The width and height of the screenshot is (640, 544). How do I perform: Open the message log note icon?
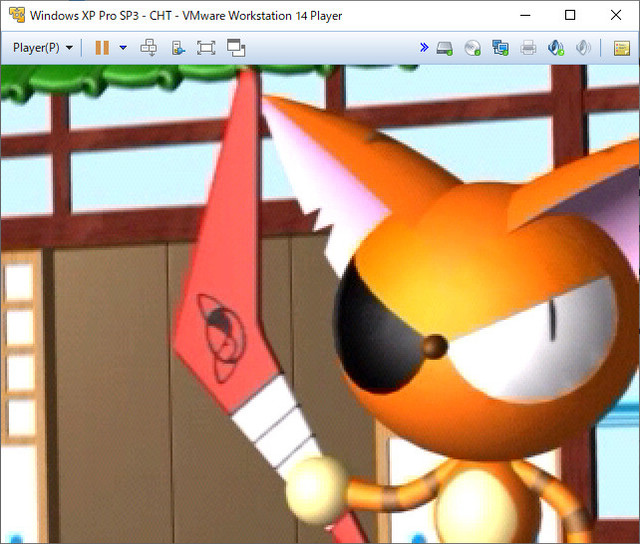click(622, 48)
